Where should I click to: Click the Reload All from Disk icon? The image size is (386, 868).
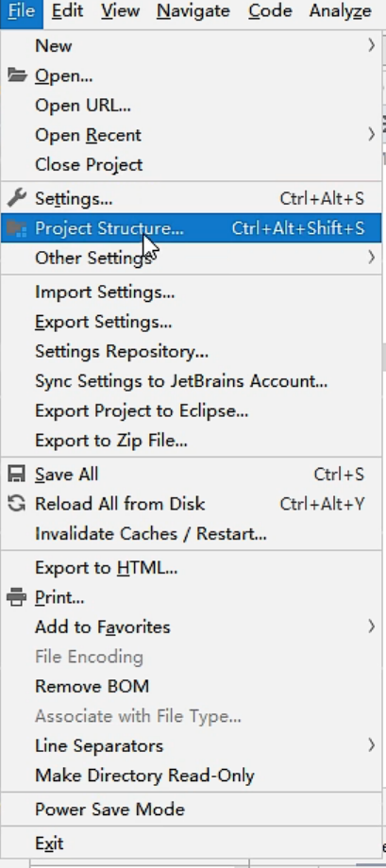[x=17, y=503]
